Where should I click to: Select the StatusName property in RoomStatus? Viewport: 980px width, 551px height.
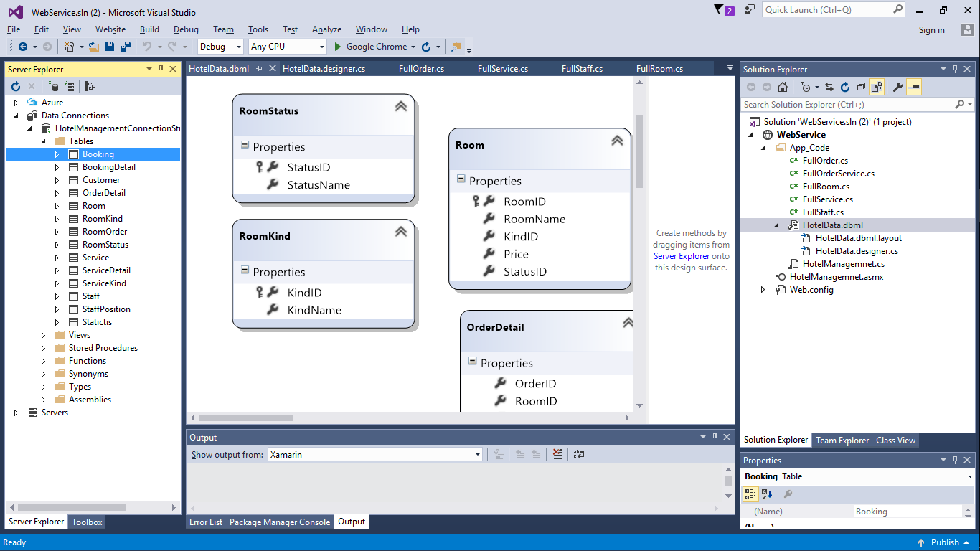coord(319,185)
